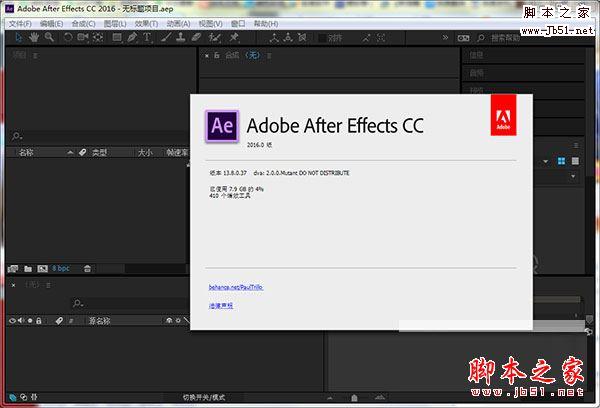The width and height of the screenshot is (600, 408).
Task: Toggle the timeline shy switch column
Action: click(x=169, y=321)
